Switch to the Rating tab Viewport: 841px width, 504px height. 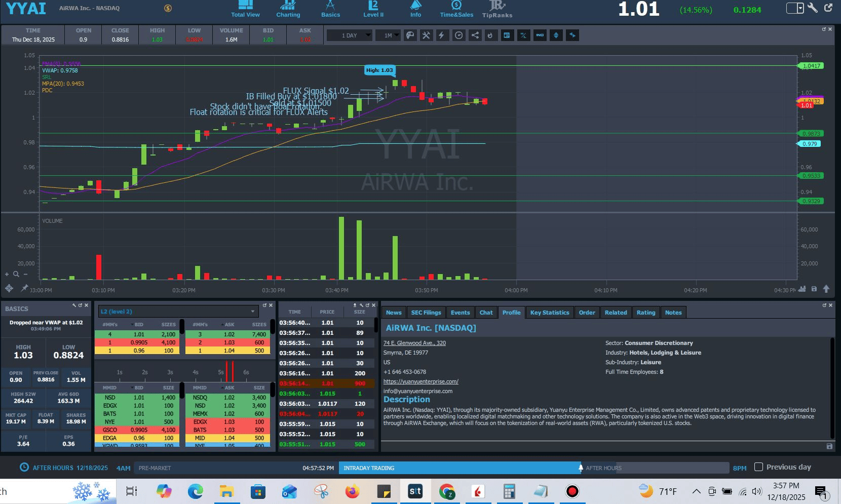pos(646,313)
